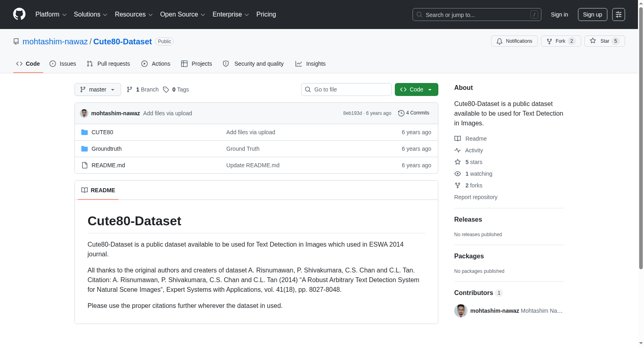The image size is (644, 347).
Task: Focus the Search or jump to field
Action: click(x=477, y=15)
